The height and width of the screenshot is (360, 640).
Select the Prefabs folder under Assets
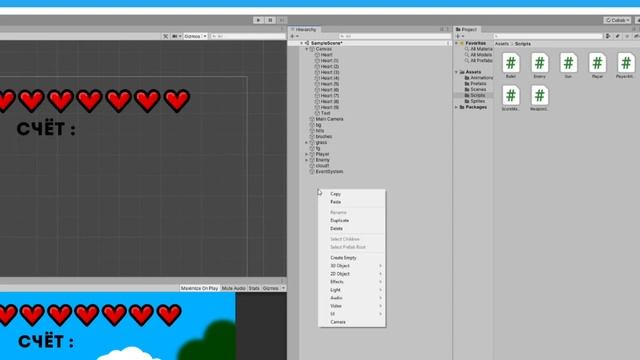pos(475,83)
